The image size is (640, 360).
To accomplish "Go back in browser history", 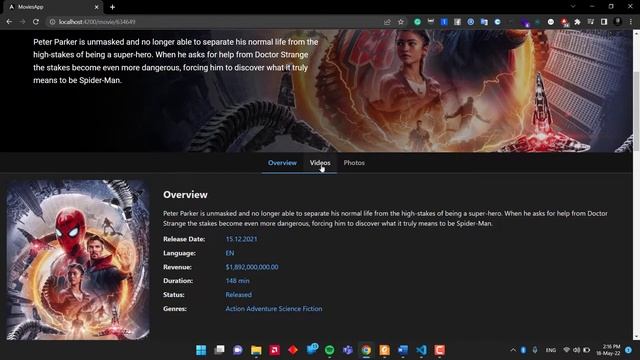I will point(9,22).
